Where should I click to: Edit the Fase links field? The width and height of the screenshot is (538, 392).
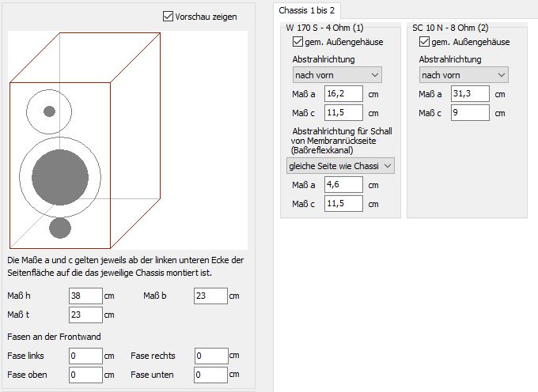point(85,356)
